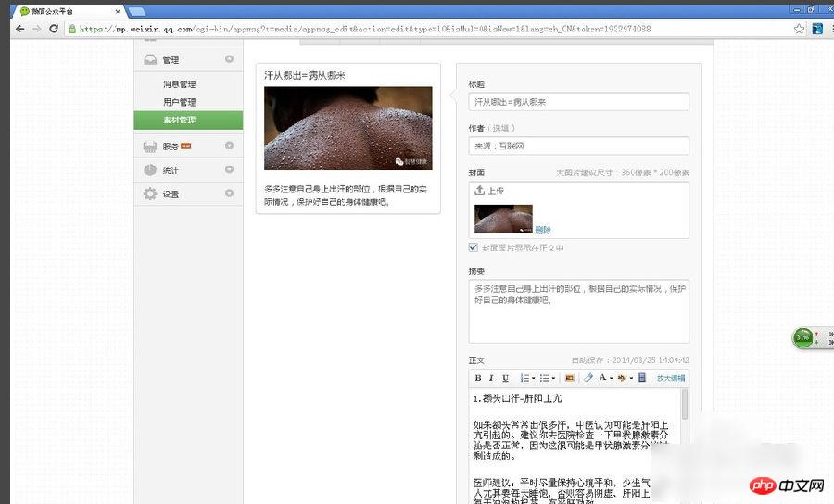Click the blue extension icon in browser toolbar
Image resolution: width=834 pixels, height=504 pixels.
coord(817,29)
